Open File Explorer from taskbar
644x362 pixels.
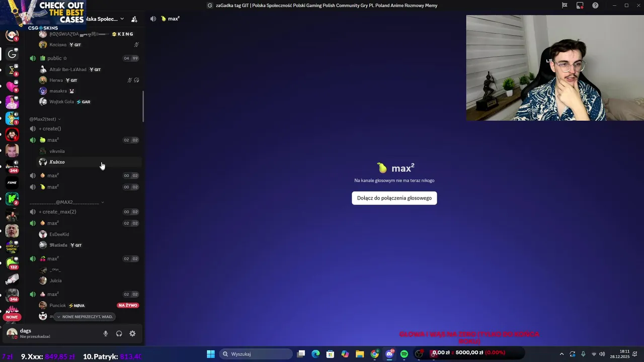click(360, 354)
